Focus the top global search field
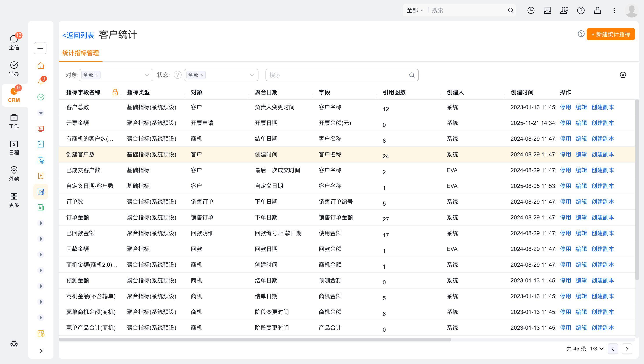644x364 pixels. pyautogui.click(x=468, y=10)
